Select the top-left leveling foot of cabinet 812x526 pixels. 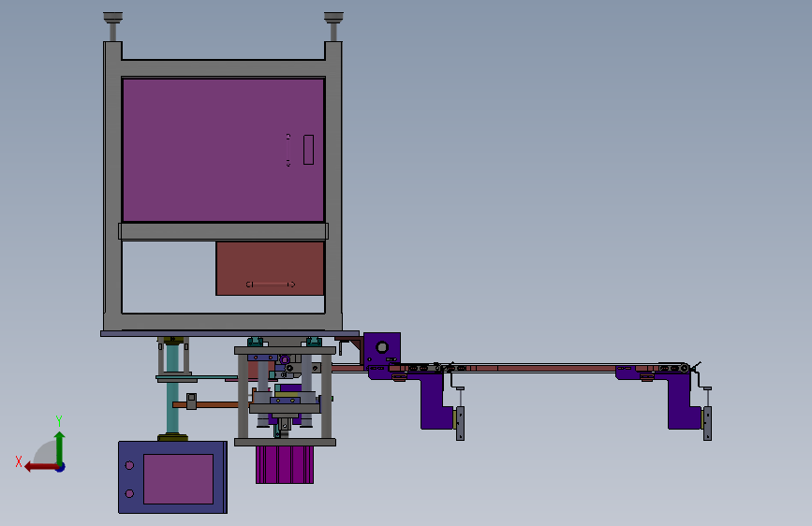(x=113, y=26)
